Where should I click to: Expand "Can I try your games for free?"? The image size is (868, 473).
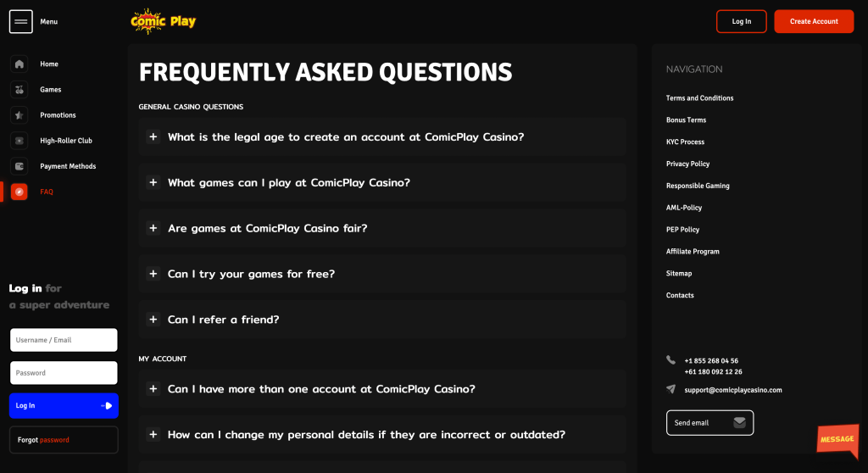pos(382,274)
